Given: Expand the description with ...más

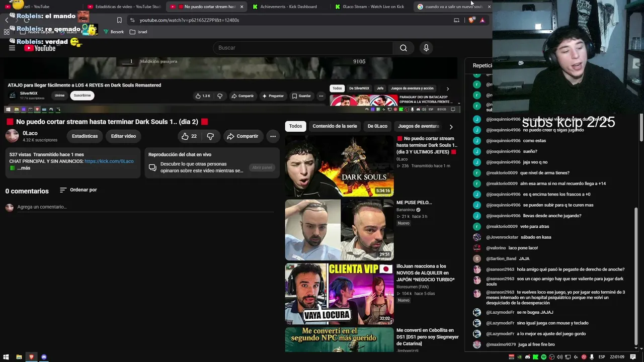Looking at the screenshot, I should (24, 168).
